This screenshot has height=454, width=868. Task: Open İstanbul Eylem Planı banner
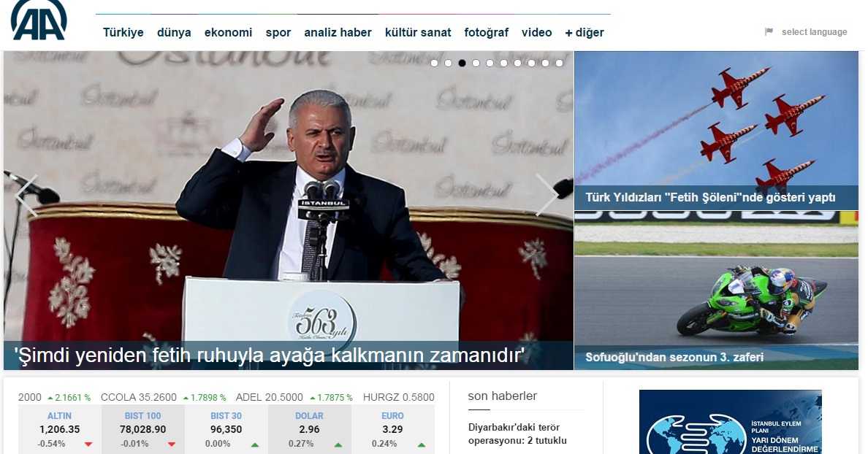(x=730, y=422)
